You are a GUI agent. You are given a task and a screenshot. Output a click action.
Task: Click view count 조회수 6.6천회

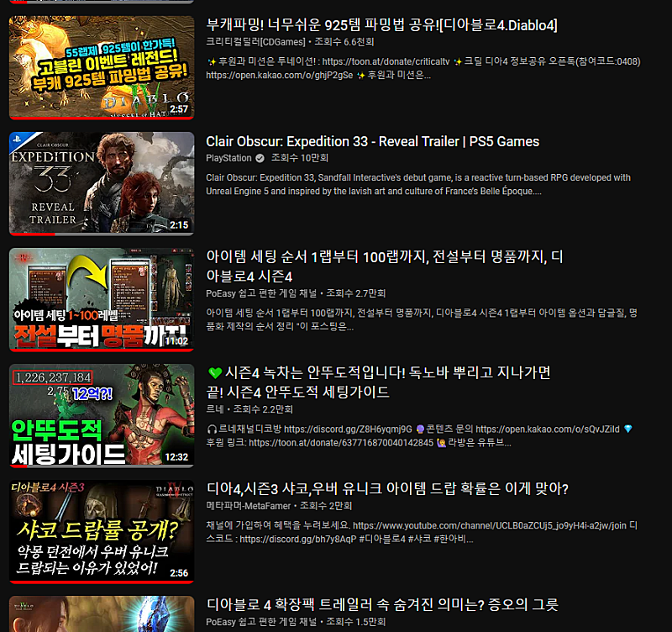[x=344, y=42]
